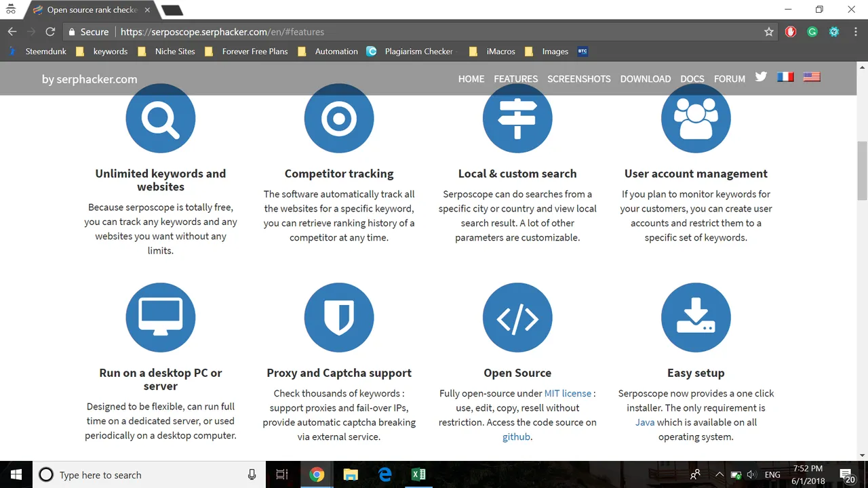The height and width of the screenshot is (488, 868).
Task: Click the by serphacker.com brand text
Action: tap(90, 79)
